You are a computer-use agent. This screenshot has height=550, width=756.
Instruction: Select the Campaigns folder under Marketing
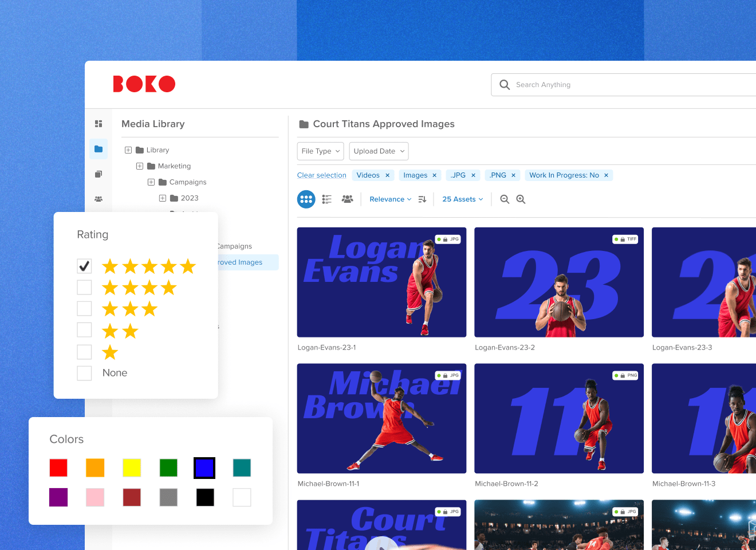[x=182, y=182]
